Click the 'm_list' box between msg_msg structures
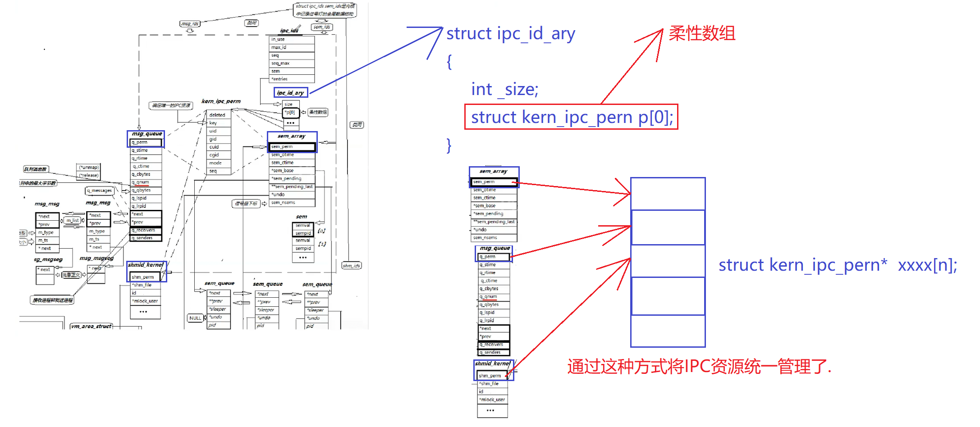Viewport: 980px width, 427px height. pos(73,220)
